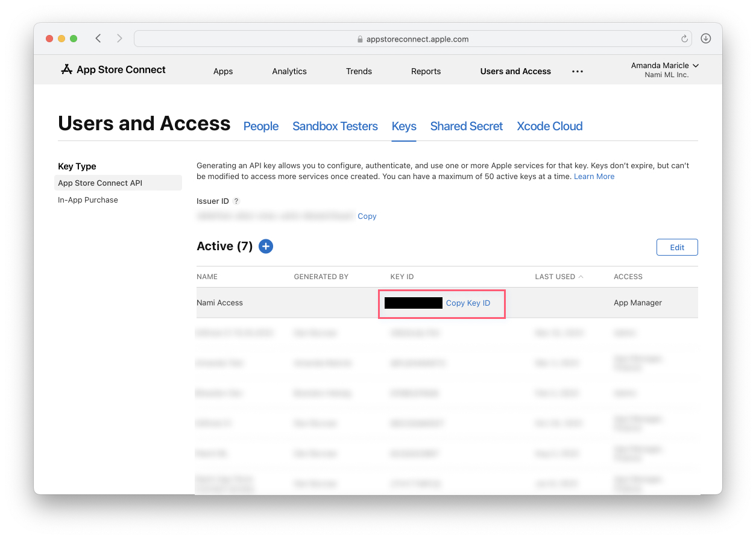The width and height of the screenshot is (756, 539).
Task: Click Copy next to Issuer ID
Action: (x=367, y=216)
